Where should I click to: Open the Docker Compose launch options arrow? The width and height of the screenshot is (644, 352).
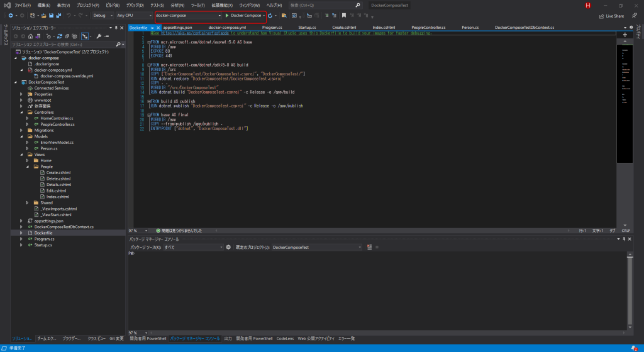pos(264,16)
